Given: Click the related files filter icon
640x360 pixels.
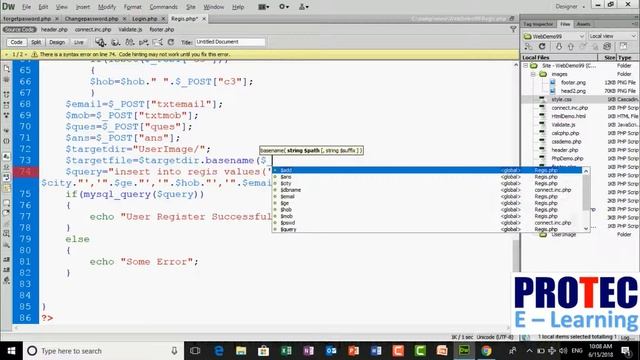Looking at the screenshot, I should [513, 29].
